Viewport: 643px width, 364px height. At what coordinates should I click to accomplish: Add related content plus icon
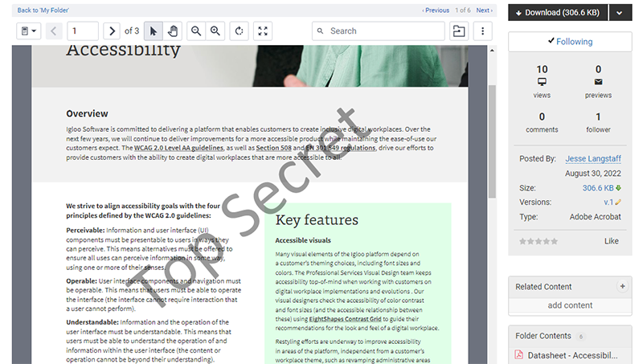tap(622, 287)
